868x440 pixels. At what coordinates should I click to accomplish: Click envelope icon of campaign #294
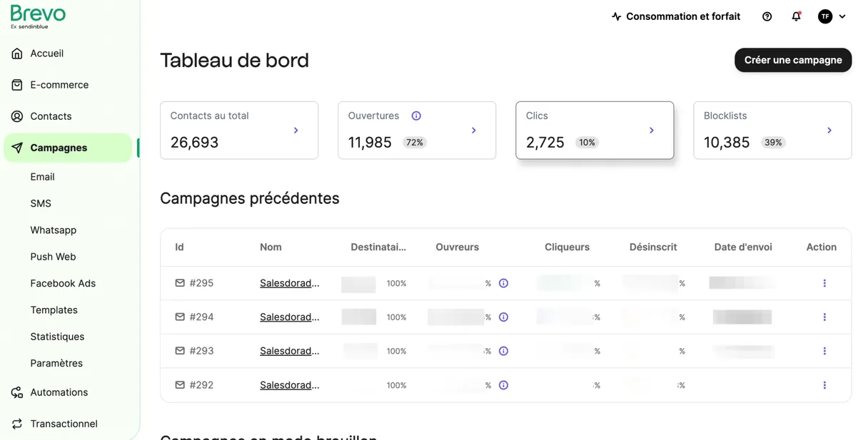coord(180,317)
